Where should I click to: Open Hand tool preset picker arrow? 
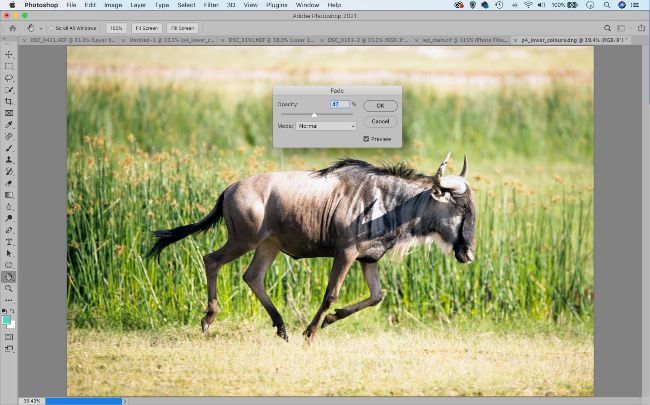[41, 28]
